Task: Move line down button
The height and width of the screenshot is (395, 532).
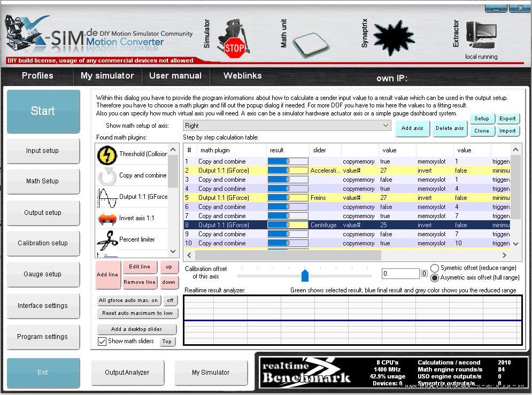Action: point(168,282)
